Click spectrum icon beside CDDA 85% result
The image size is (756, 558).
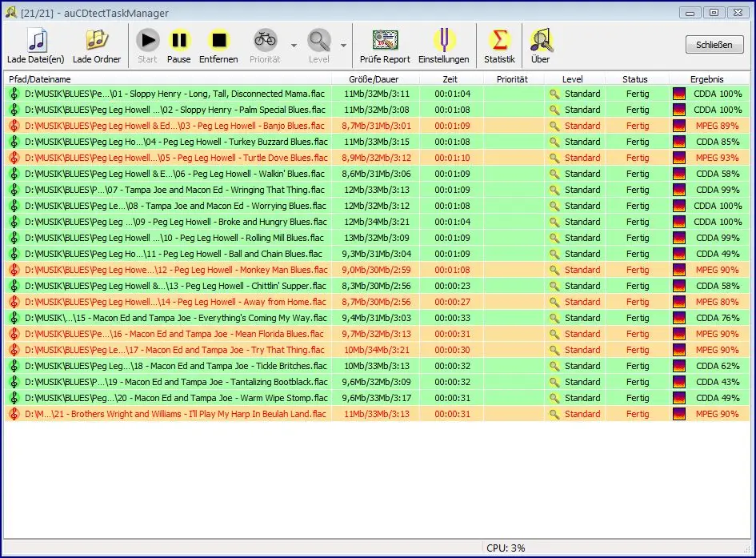(679, 142)
